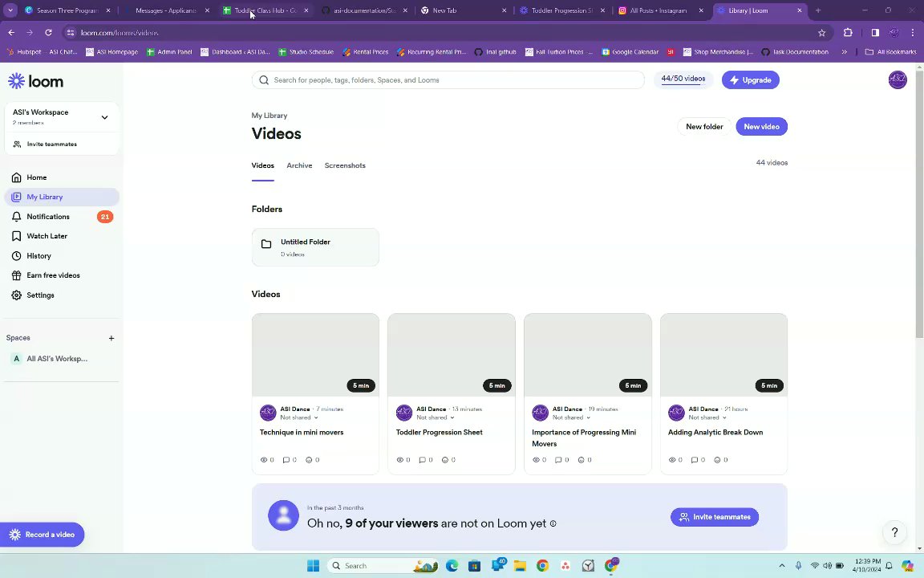924x578 pixels.
Task: Click the 44/50 videos usage indicator
Action: [x=683, y=79]
